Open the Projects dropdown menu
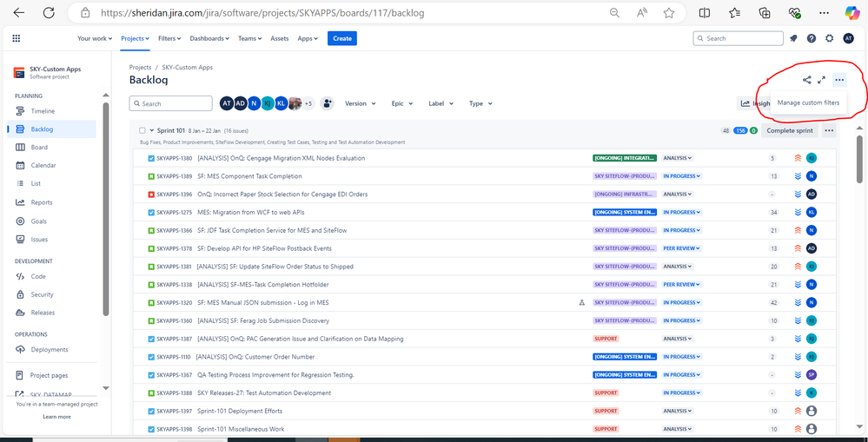Screen dimensions: 868x442 click(135, 38)
